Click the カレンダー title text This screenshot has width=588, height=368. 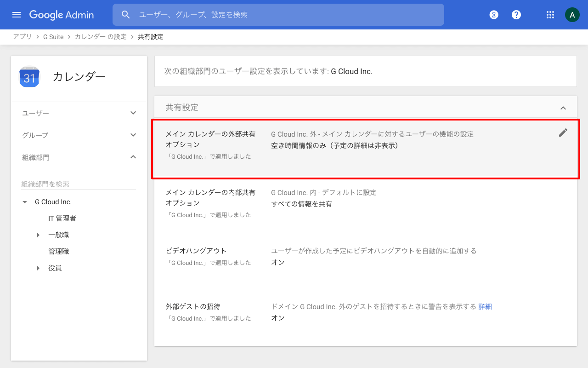tap(79, 77)
